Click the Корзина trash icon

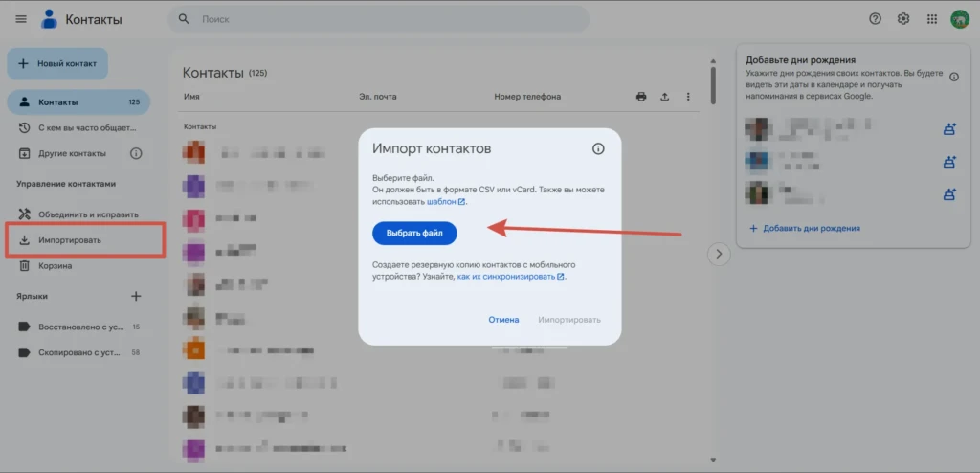point(24,266)
